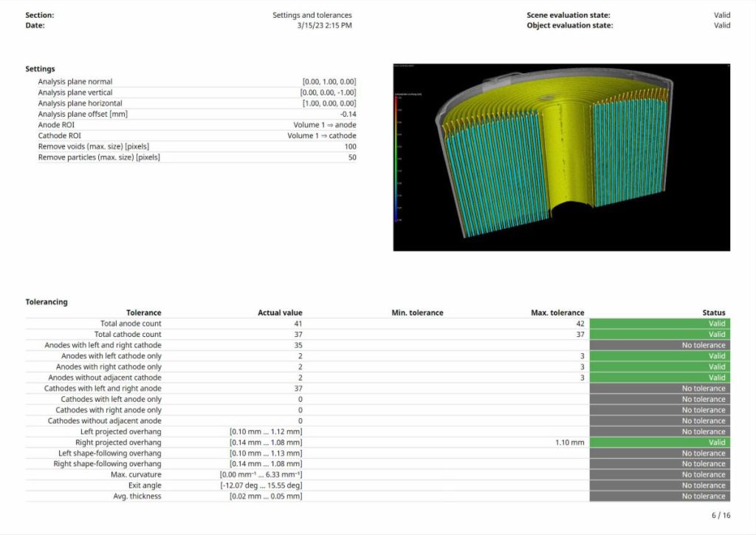Click the Settings section heading
756x535 pixels.
(40, 69)
